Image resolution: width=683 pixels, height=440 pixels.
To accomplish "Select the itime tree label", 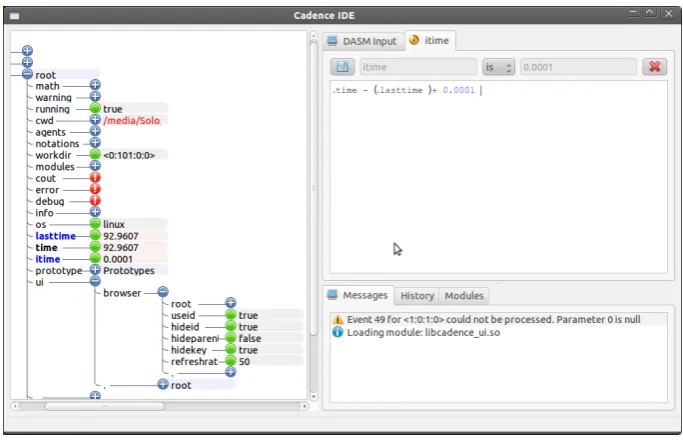I will (x=47, y=259).
